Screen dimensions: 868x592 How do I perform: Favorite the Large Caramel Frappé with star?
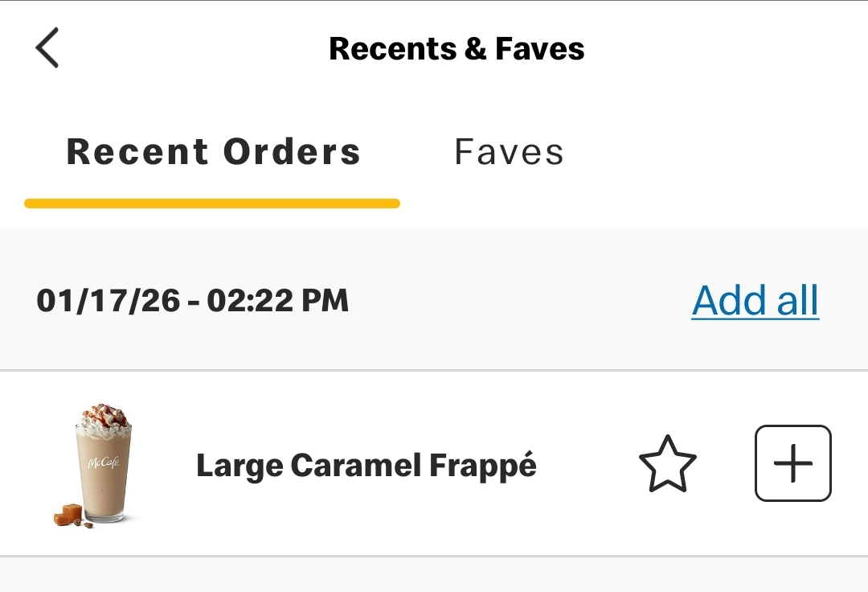coord(667,464)
